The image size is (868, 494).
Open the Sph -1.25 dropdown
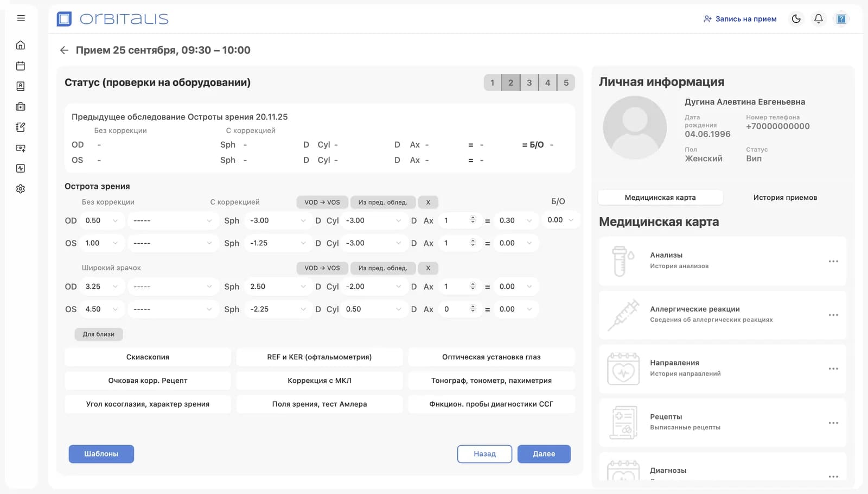tap(278, 243)
